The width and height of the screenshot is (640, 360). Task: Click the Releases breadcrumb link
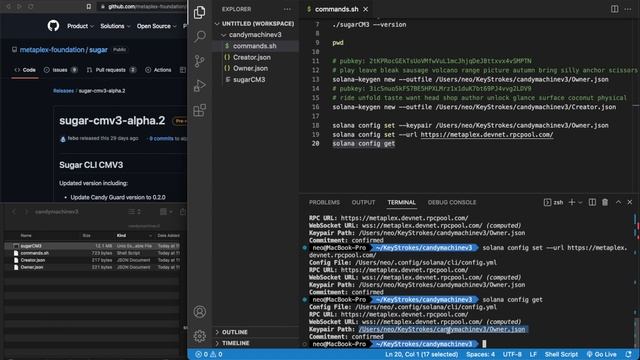(x=63, y=91)
